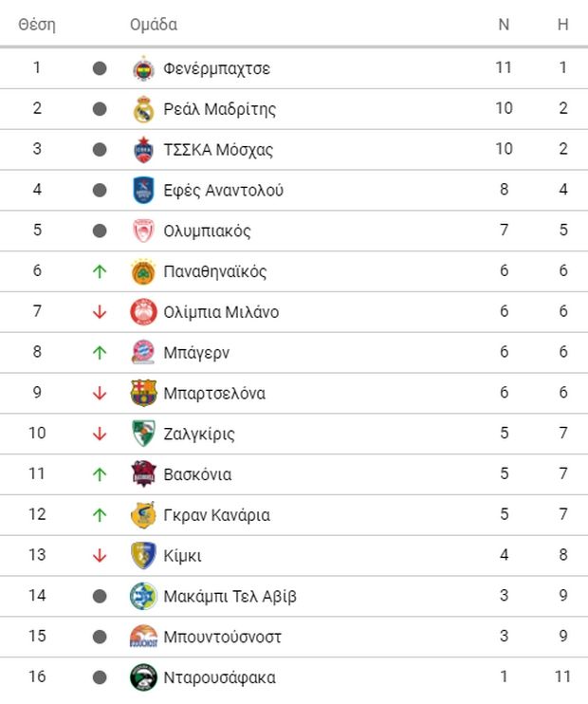Click the gray status dot beside Μπουντούσνοστ
This screenshot has width=588, height=704.
click(100, 637)
